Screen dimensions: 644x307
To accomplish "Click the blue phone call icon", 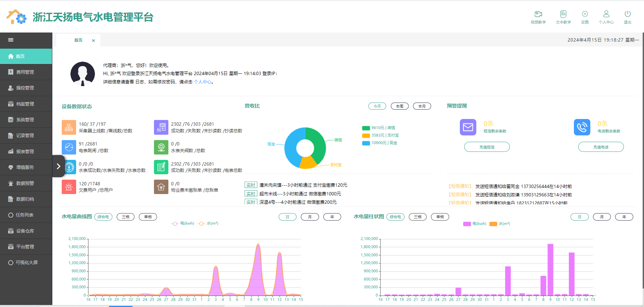I will 582,127.
